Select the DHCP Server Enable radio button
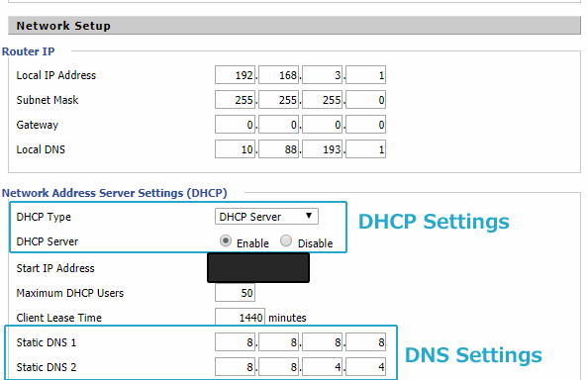This screenshot has width=588, height=380. [x=226, y=241]
